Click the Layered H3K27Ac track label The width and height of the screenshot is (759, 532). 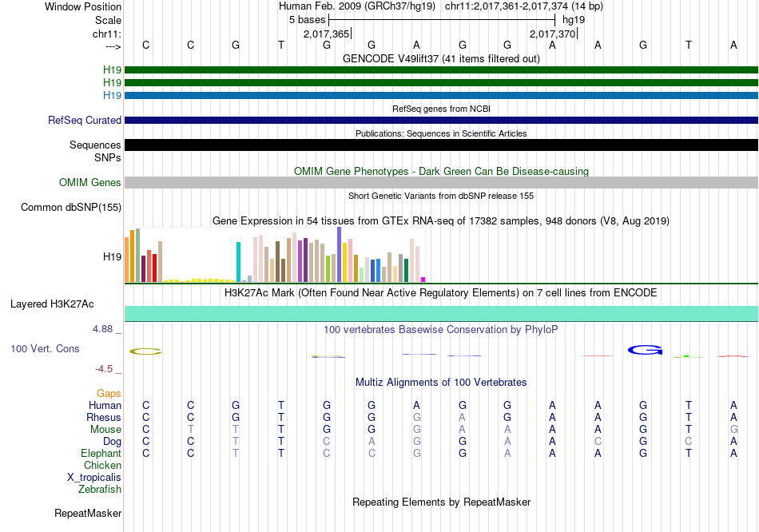(x=52, y=304)
